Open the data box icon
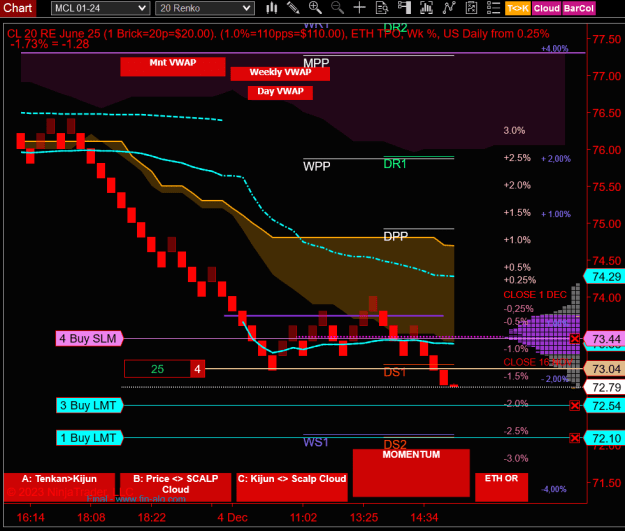The height and width of the screenshot is (531, 625). click(382, 8)
